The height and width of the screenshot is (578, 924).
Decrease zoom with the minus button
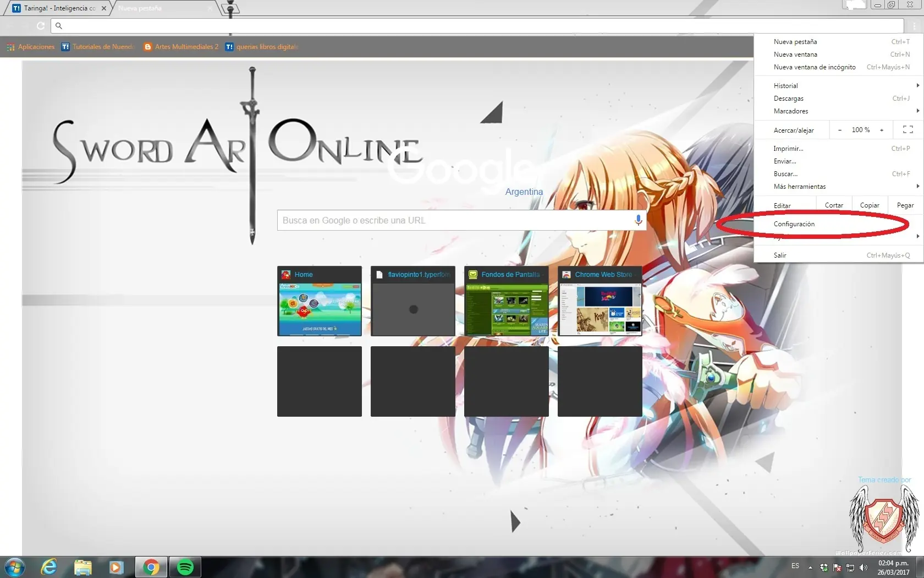point(840,130)
